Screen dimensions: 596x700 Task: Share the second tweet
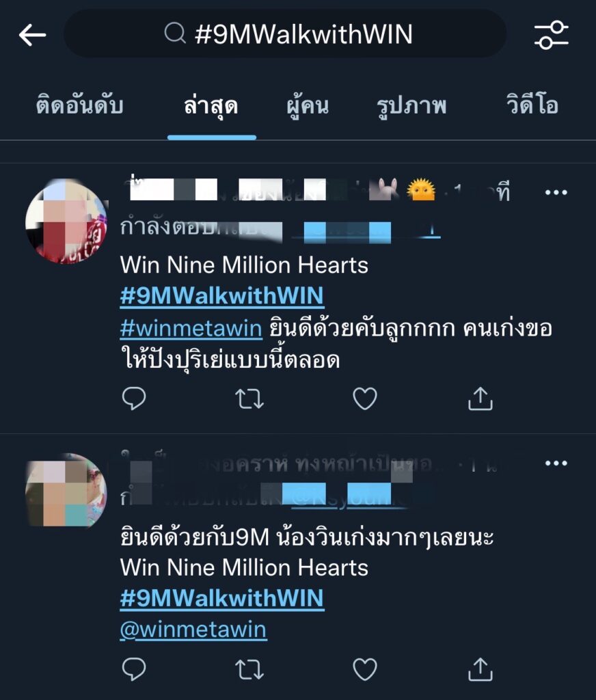[480, 669]
